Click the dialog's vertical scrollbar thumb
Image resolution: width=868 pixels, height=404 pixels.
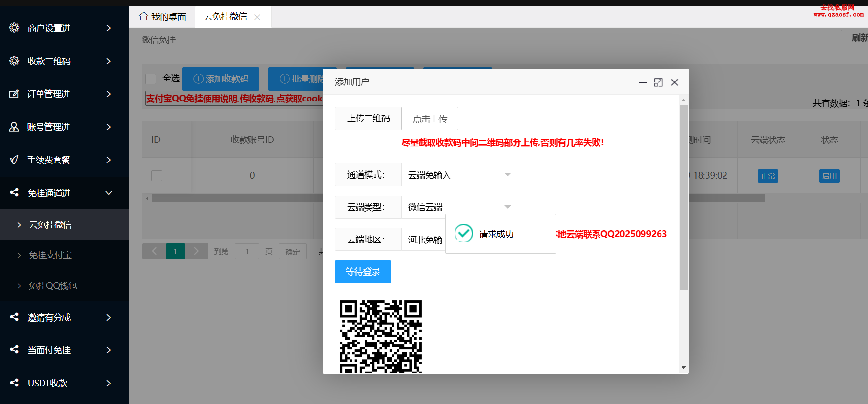pos(683,197)
